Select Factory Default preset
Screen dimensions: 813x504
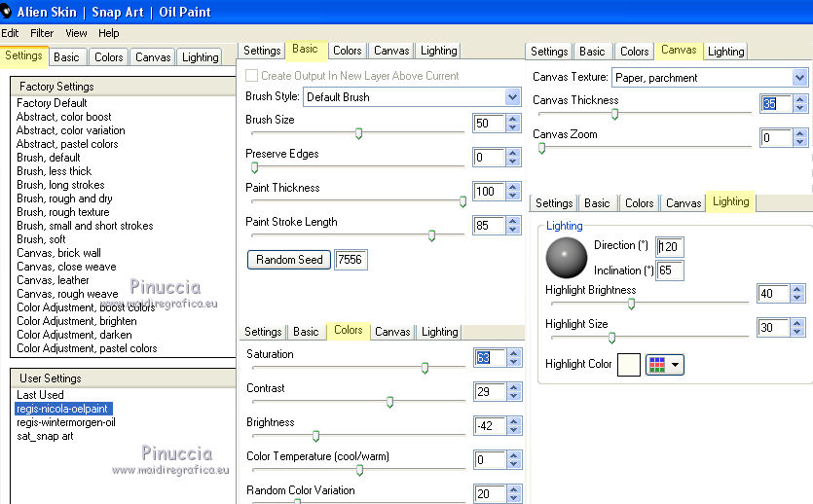point(52,103)
